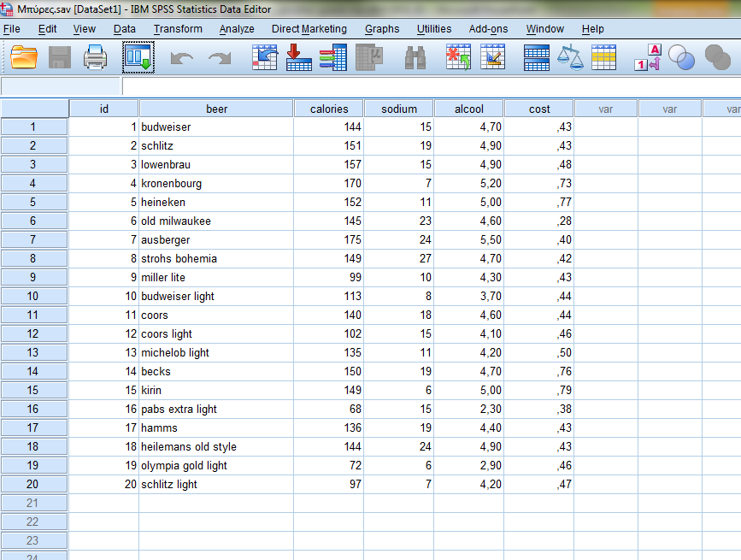Open the File menu
This screenshot has width=741, height=560.
(12, 29)
